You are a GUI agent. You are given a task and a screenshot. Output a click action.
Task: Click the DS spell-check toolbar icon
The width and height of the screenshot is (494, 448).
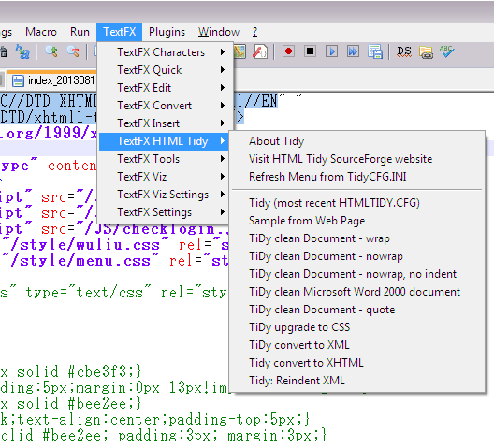404,51
